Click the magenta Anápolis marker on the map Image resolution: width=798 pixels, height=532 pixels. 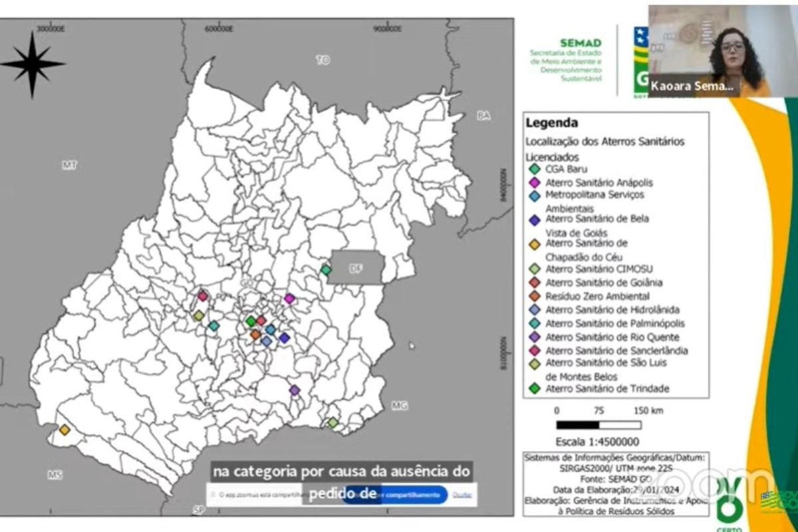coord(289,299)
